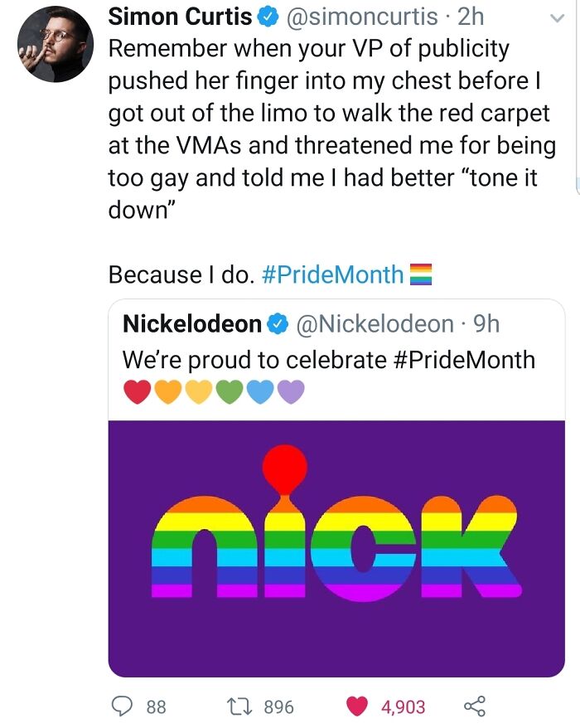Unlike the tweet by tapping the filled heart

coord(356,706)
